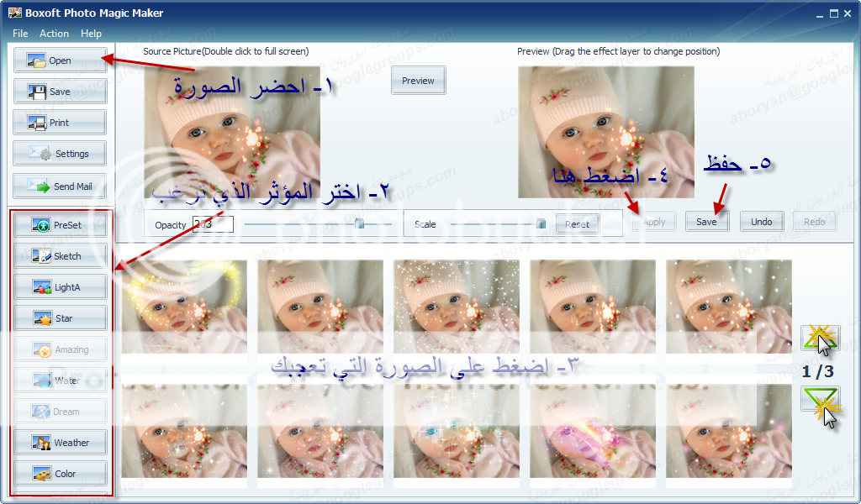Click the Preview button
This screenshot has height=504, width=861.
pyautogui.click(x=418, y=81)
